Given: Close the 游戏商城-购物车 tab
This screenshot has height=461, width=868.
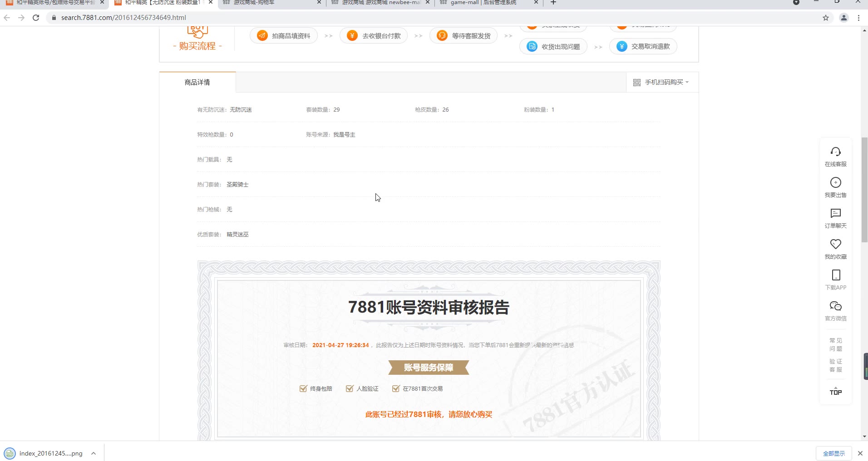Looking at the screenshot, I should tap(319, 2).
